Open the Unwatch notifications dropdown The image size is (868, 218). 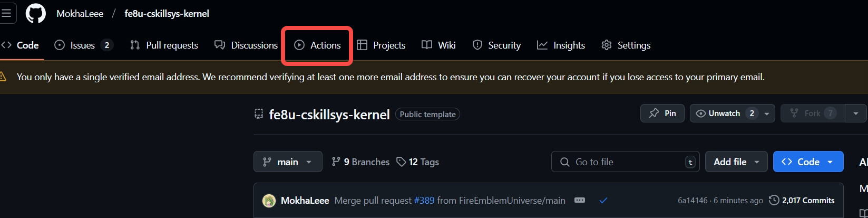(732, 113)
